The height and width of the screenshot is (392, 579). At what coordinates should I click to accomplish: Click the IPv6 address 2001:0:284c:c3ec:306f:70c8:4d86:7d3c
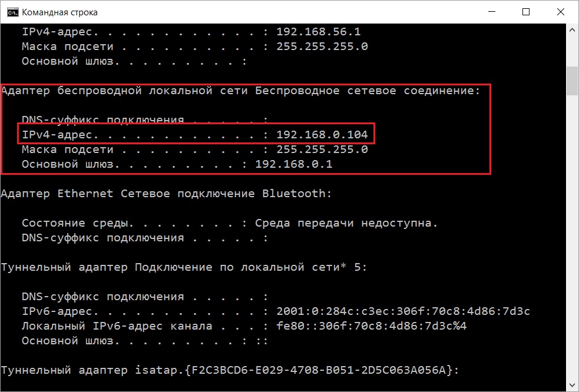(x=403, y=311)
